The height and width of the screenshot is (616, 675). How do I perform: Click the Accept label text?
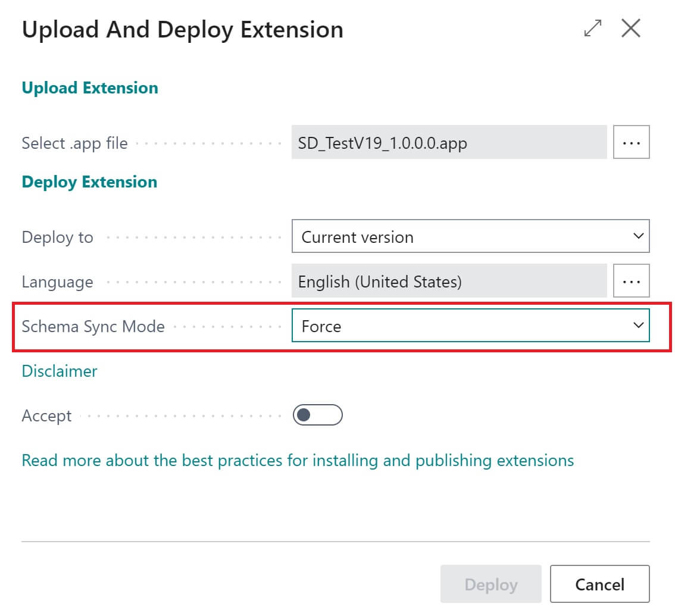pyautogui.click(x=46, y=416)
